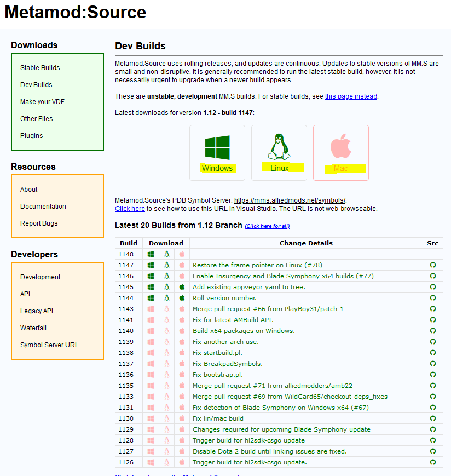Download Mac package for build 1146

(182, 276)
